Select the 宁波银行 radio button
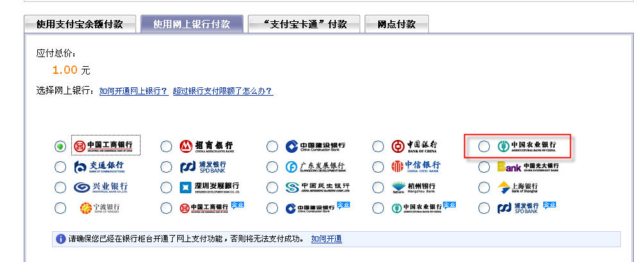This screenshot has width=644, height=262. [x=60, y=208]
